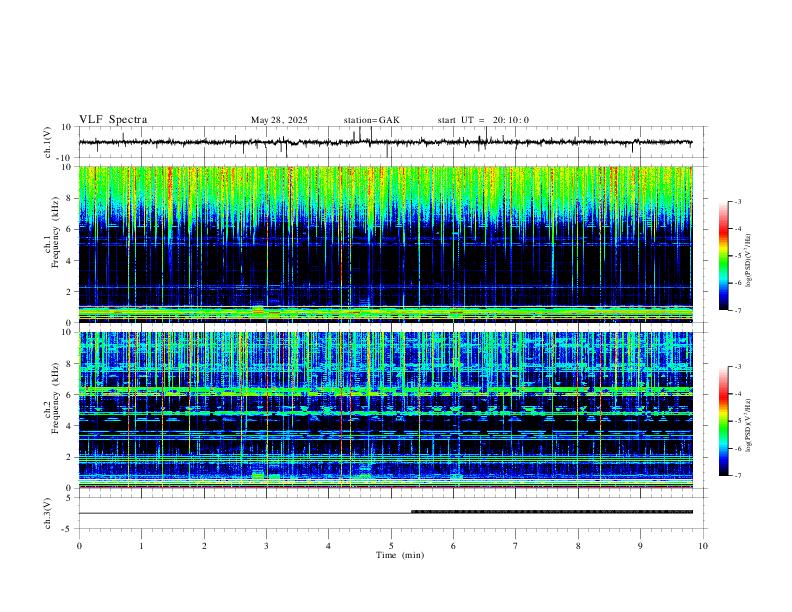Click the upper 'log(PSD)(V²/Hz)' colorbar label
The width and height of the screenshot is (792, 612).
pos(749,261)
